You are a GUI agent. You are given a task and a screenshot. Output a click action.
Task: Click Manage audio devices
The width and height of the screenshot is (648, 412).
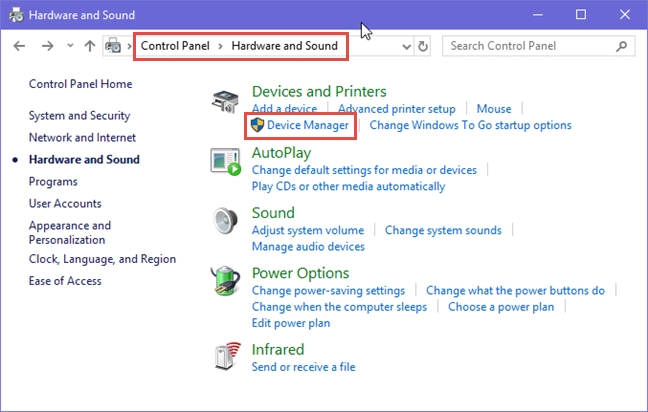tap(308, 247)
